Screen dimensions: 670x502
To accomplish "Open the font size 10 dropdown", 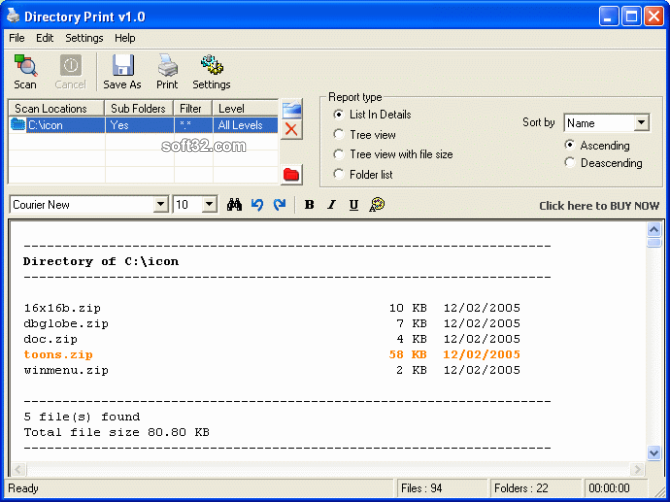I will click(209, 205).
